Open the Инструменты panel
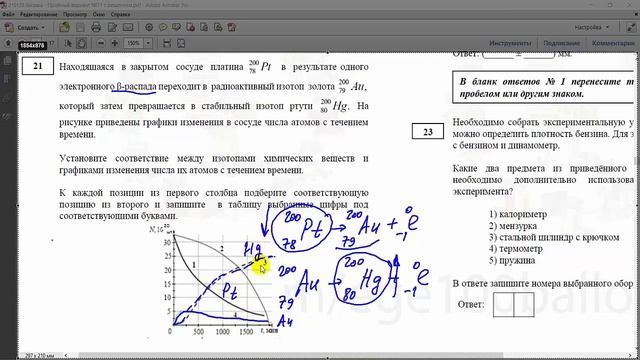 (x=510, y=43)
